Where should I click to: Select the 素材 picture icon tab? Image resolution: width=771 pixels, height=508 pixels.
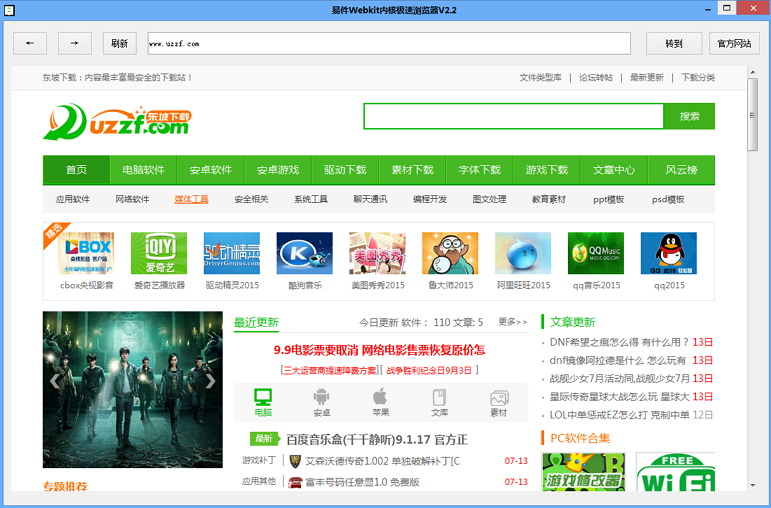(499, 403)
